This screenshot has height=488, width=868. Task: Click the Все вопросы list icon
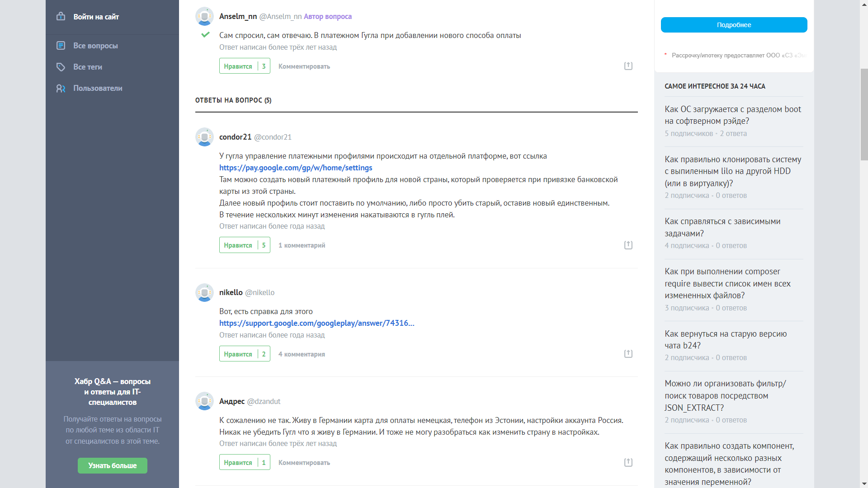tap(61, 46)
